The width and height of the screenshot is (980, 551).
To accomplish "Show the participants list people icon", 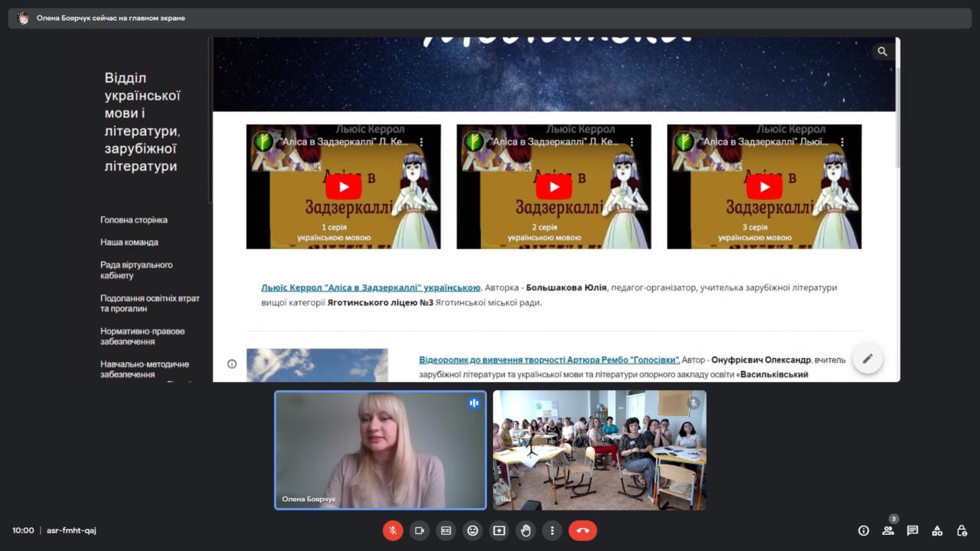I will [x=888, y=530].
